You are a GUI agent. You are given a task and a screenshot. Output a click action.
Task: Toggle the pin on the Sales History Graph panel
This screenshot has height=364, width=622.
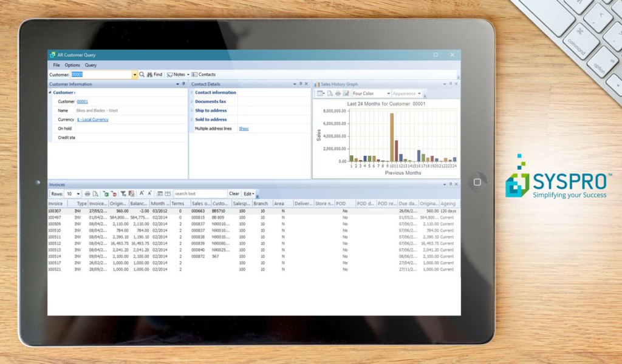point(450,84)
